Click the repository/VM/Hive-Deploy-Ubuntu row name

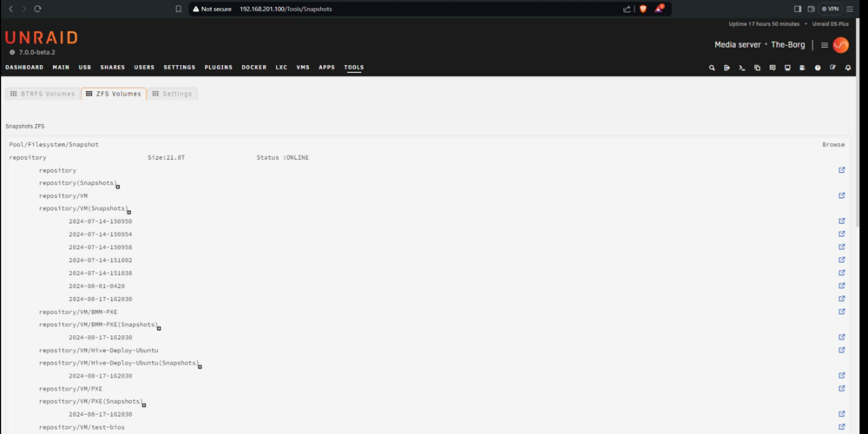point(99,351)
